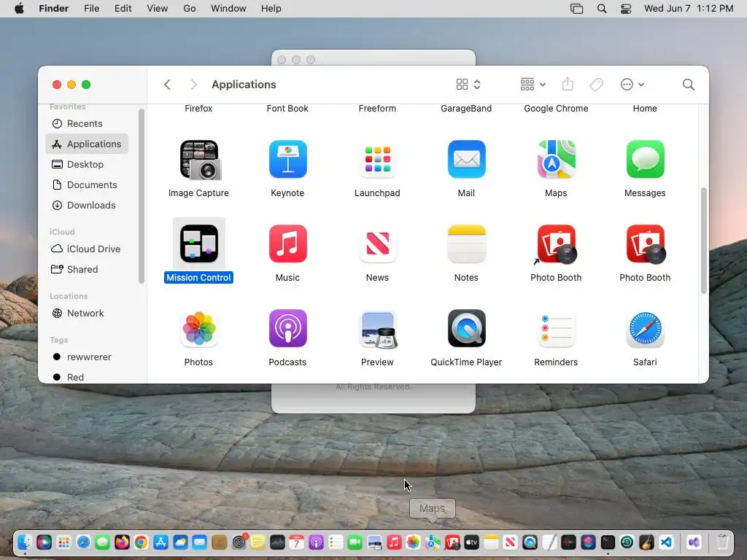The image size is (747, 560).
Task: Click the Google Chrome label in Finder
Action: pyautogui.click(x=556, y=109)
